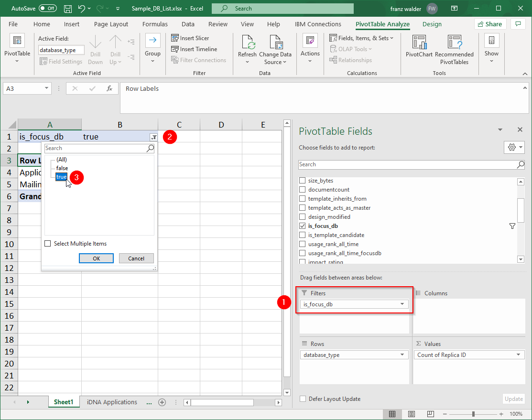This screenshot has height=420, width=532.
Task: Switch to iDNA Applications sheet tab
Action: (x=112, y=402)
